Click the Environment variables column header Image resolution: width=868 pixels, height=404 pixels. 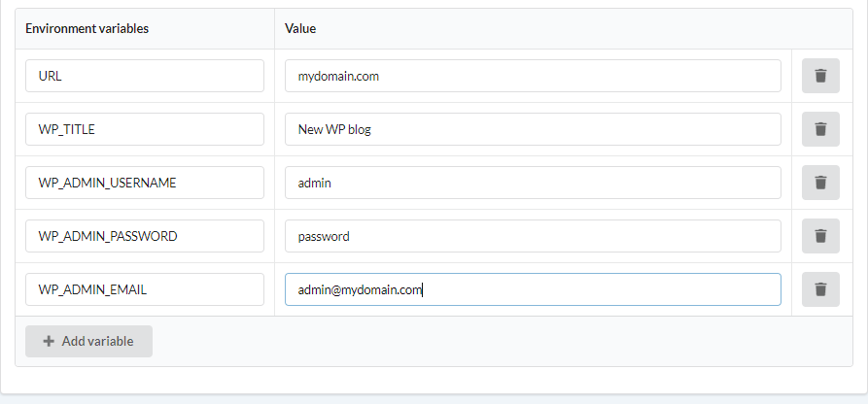87,29
